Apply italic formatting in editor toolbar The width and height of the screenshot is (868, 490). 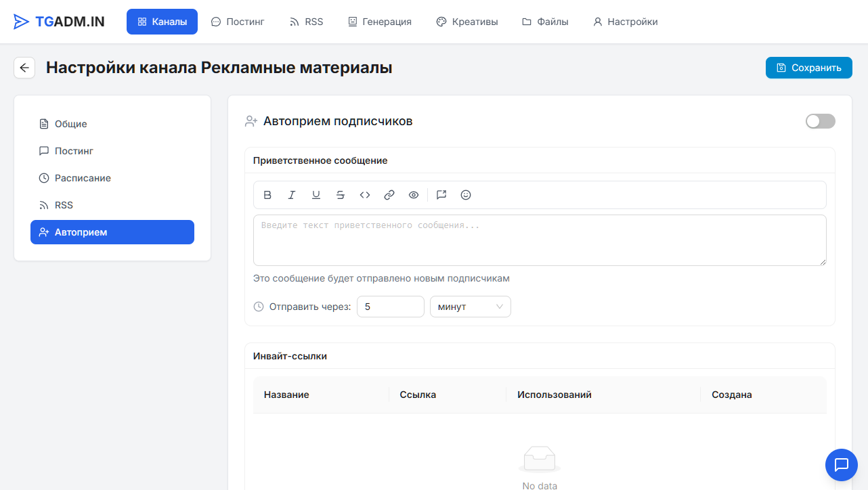(x=292, y=195)
